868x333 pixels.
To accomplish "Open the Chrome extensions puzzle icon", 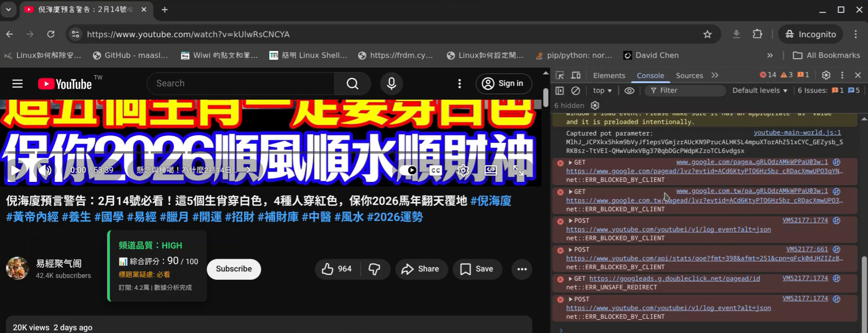I will [757, 34].
